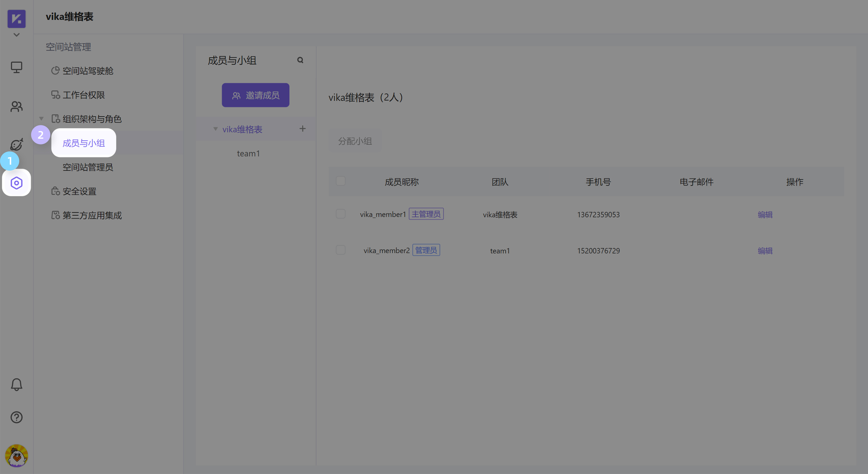Check the select-all checkbox in table header
The image size is (868, 474).
point(340,181)
